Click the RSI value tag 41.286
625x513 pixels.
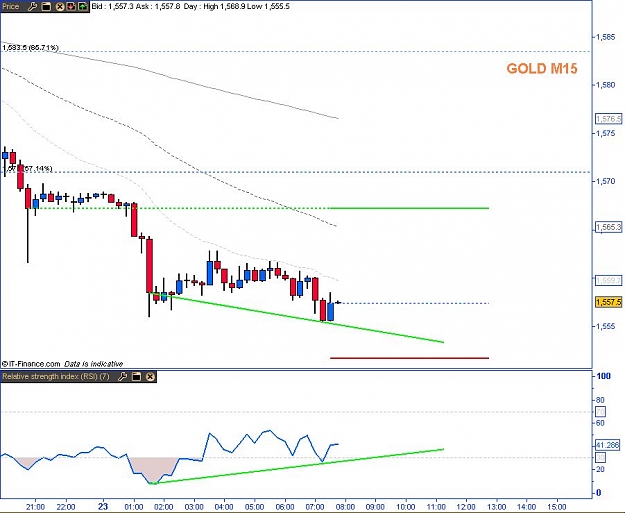coord(608,445)
